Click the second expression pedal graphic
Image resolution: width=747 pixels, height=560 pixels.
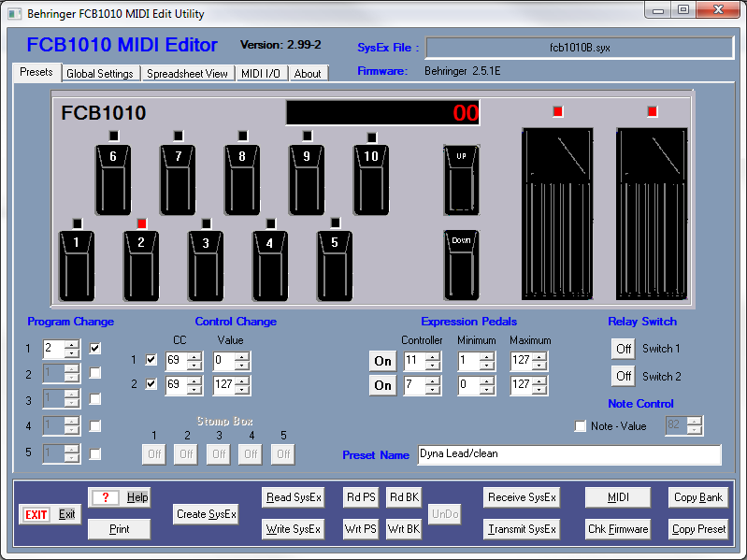(x=652, y=214)
